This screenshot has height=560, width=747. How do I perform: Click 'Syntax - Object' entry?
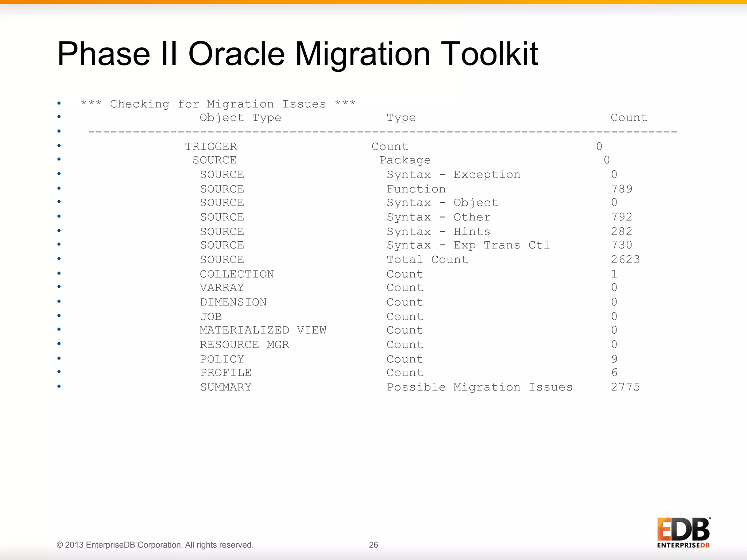[x=442, y=203]
